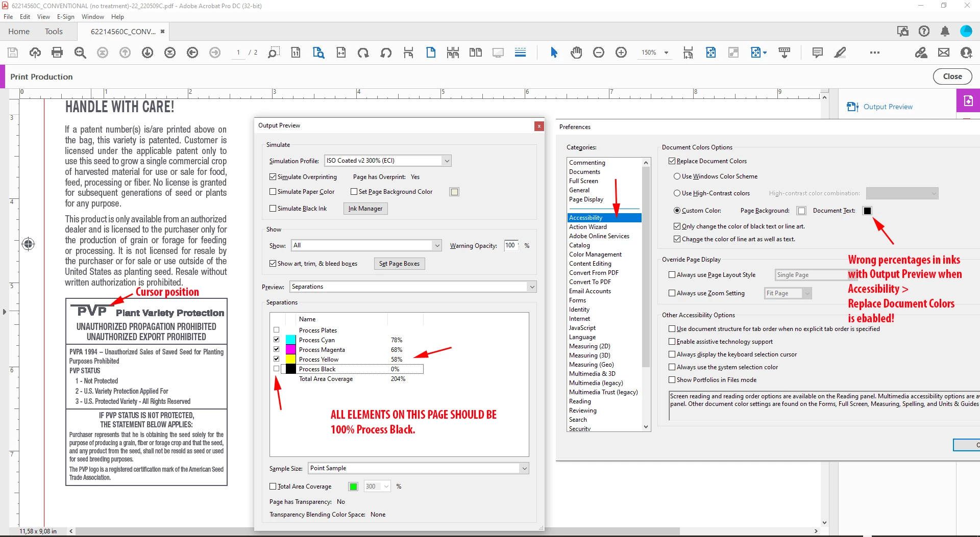Viewport: 980px width, 537px height.
Task: Click Set Page Boxes button
Action: [400, 264]
